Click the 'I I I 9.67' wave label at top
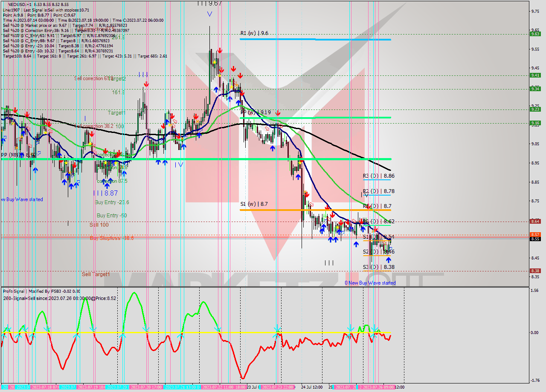 coord(209,3)
